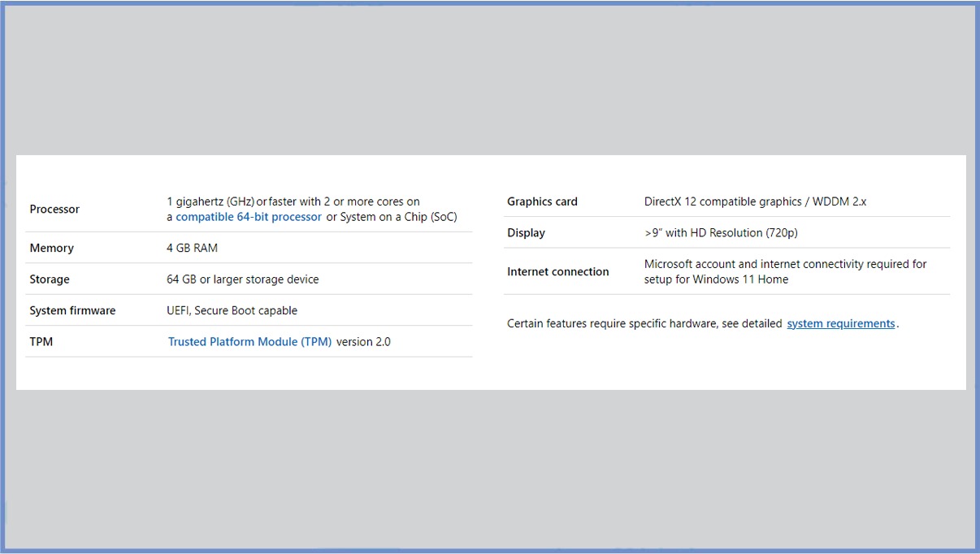Open the compatible 64-bit processor link
Viewport: 980px width, 554px height.
249,217
